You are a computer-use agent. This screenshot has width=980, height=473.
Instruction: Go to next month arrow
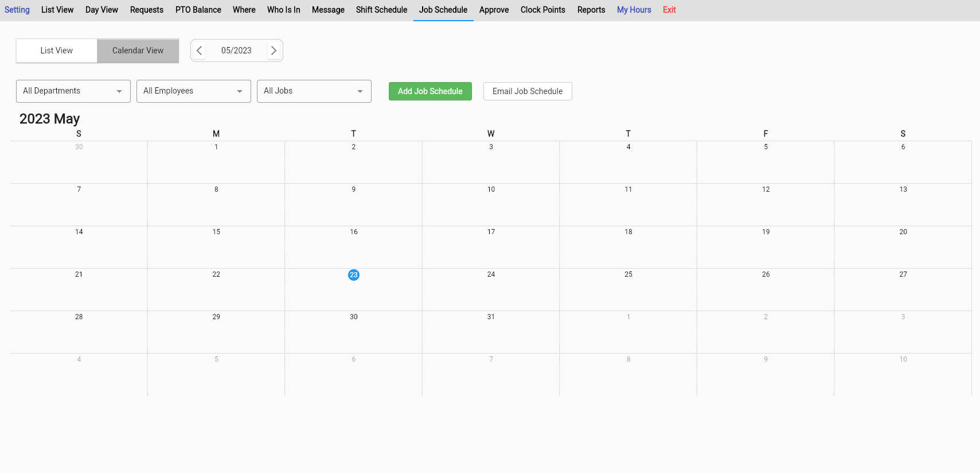tap(274, 51)
